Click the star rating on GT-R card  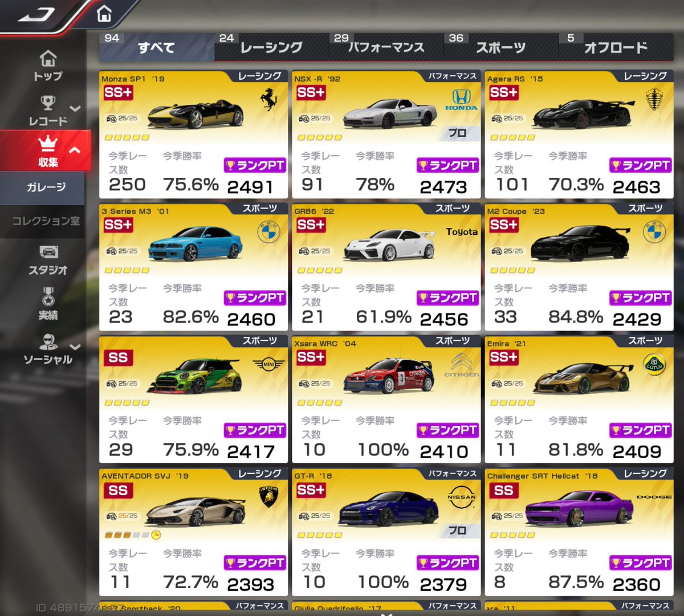pos(320,535)
